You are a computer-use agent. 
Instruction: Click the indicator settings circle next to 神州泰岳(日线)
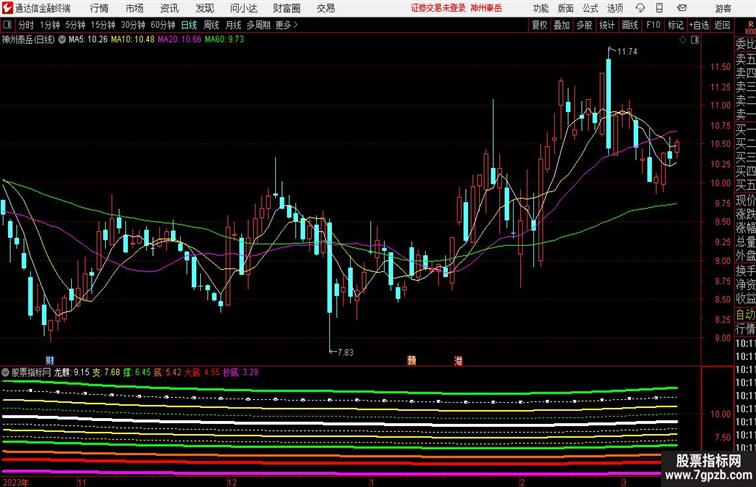(x=62, y=40)
